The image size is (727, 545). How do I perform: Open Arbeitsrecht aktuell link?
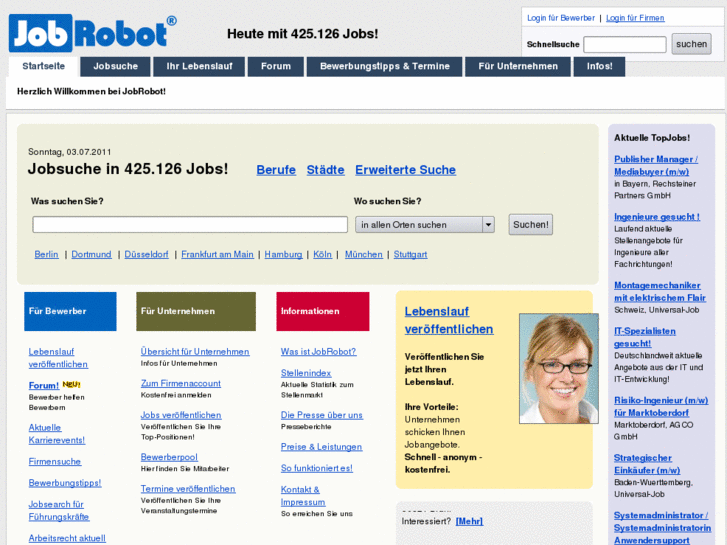point(67,538)
